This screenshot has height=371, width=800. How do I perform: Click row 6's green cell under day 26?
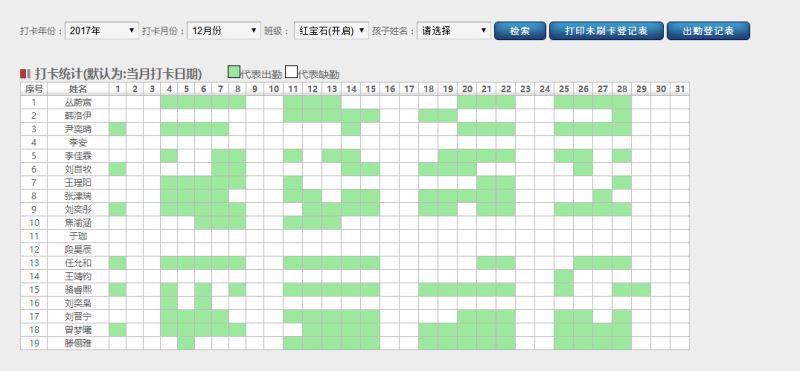click(583, 169)
